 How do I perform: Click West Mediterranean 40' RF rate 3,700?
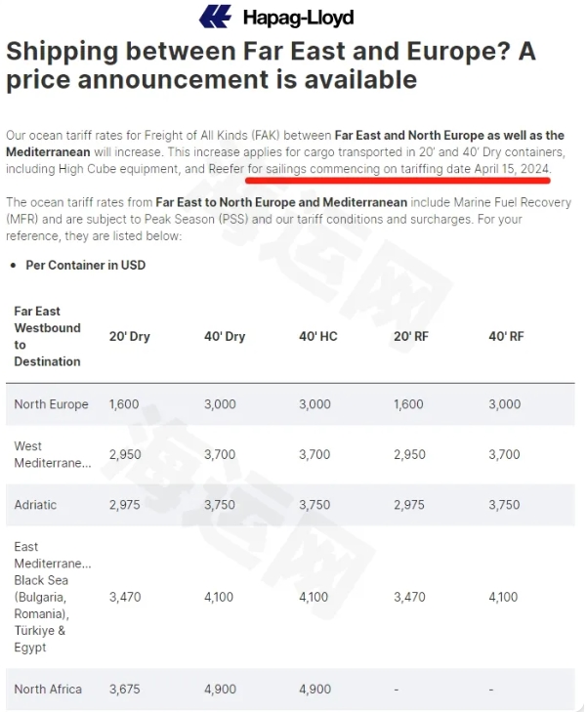(x=504, y=454)
